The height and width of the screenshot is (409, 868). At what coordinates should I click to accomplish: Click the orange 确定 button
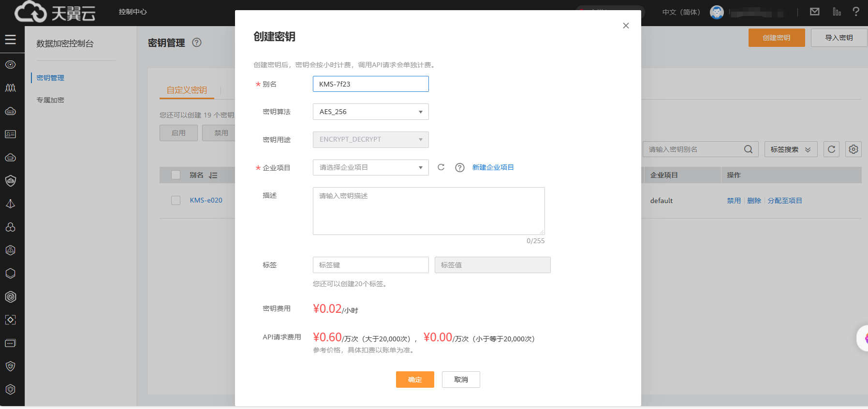[x=415, y=380]
